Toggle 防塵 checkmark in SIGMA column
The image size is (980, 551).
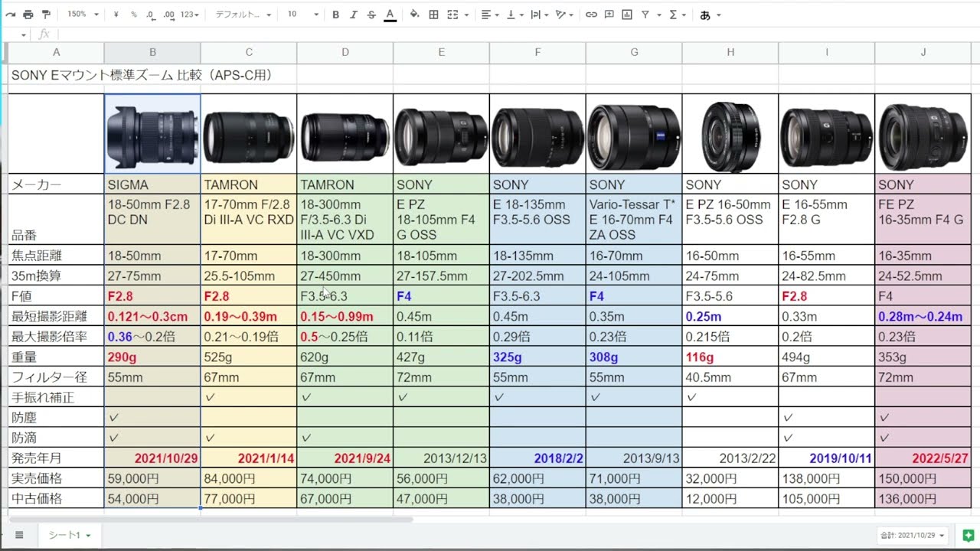[113, 418]
